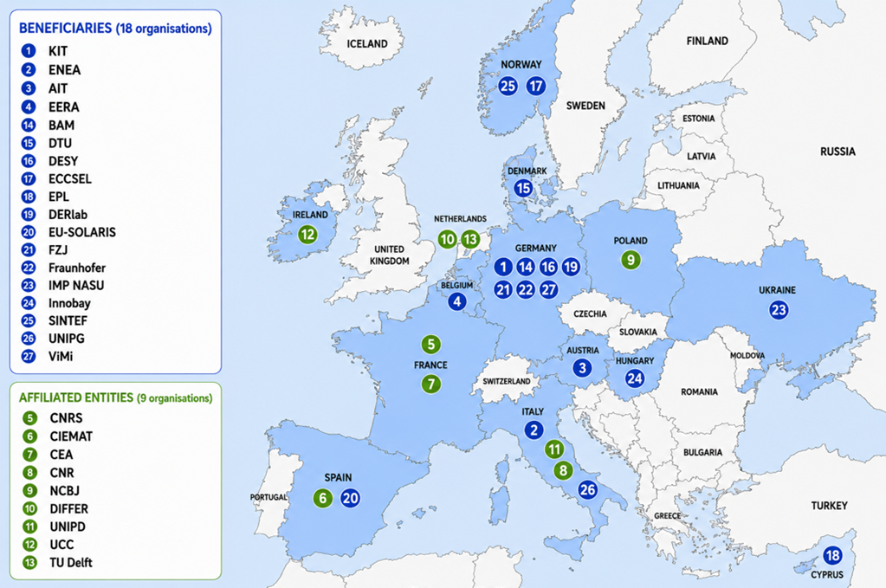Viewport: 886px width, 588px height.
Task: Select map marker 19 in Germany
Action: [x=571, y=267]
